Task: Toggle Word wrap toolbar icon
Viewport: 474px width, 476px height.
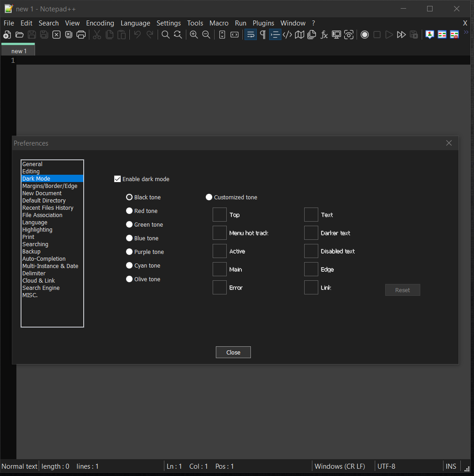Action: pos(250,35)
